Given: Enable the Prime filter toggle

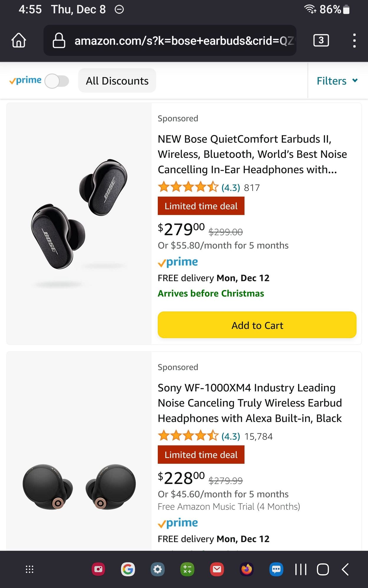Looking at the screenshot, I should coord(57,81).
